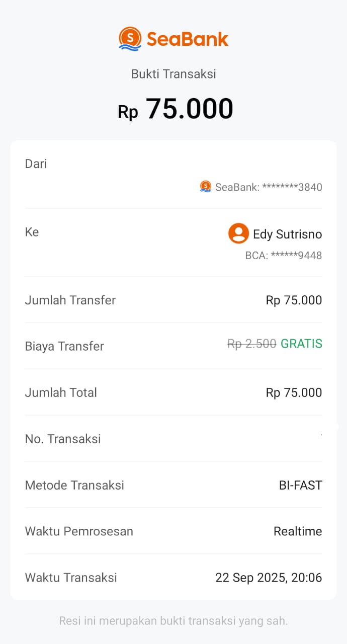This screenshot has height=644, width=347.
Task: Tap the BI-FAST transaction method value
Action: [300, 485]
